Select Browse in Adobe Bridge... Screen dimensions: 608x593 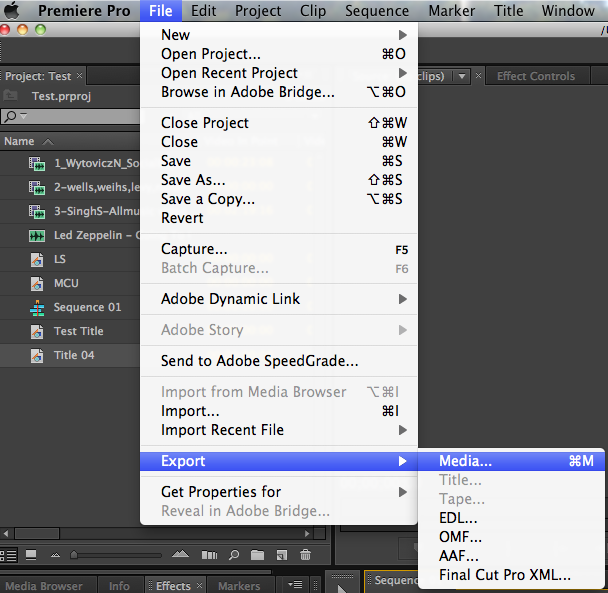(279, 92)
